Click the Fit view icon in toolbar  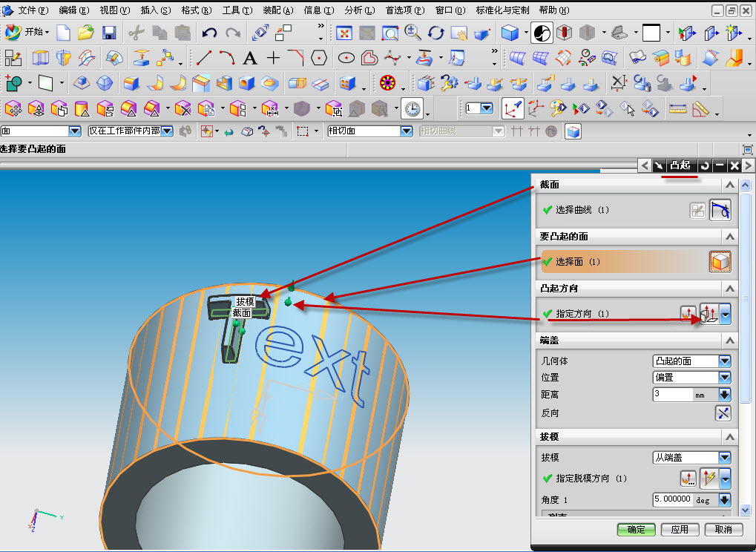pyautogui.click(x=344, y=33)
